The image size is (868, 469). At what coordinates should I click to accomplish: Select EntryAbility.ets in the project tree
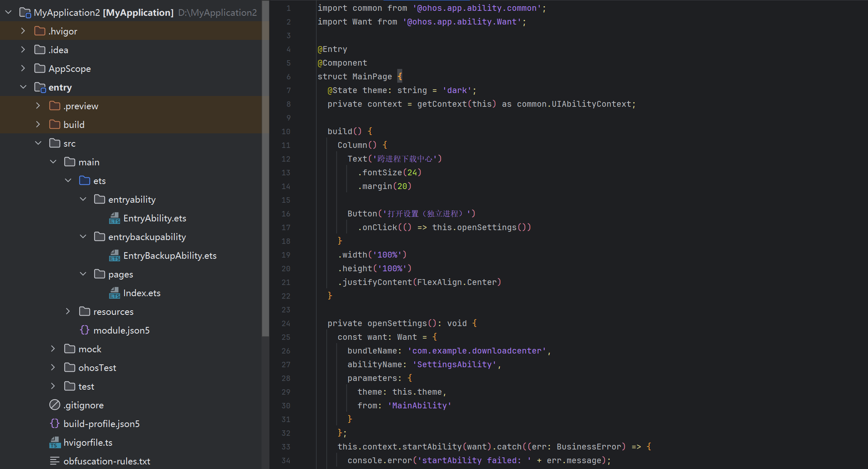click(x=154, y=218)
